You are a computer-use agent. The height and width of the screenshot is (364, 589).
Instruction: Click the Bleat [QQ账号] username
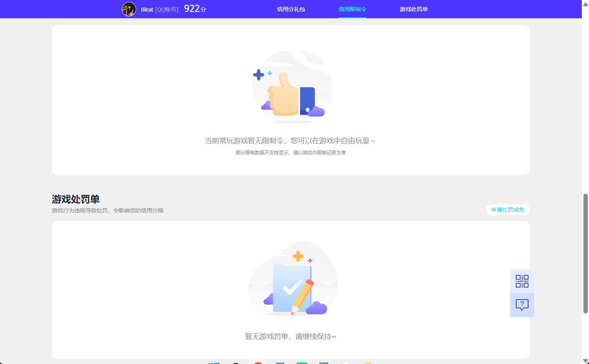(160, 10)
